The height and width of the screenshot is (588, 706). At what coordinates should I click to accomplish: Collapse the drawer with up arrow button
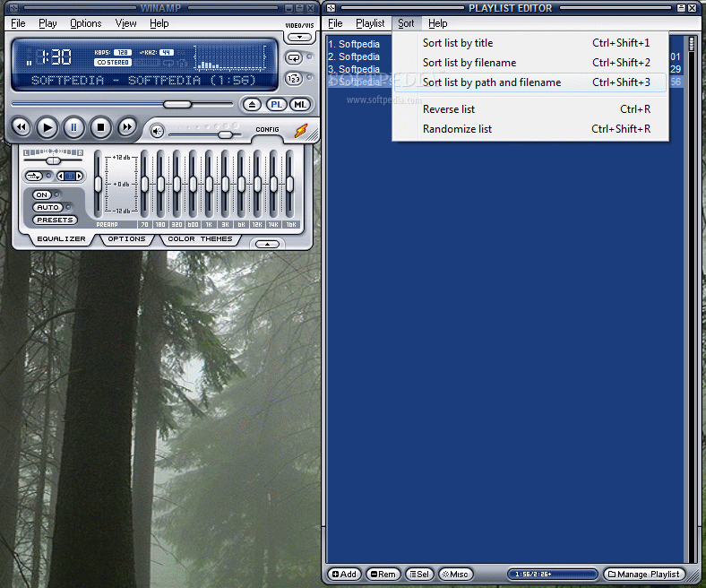pos(268,244)
